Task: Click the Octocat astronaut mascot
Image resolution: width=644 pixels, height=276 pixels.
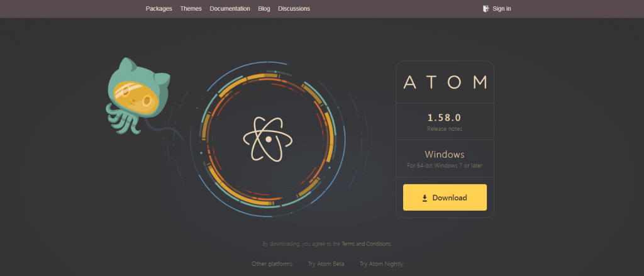Action: [x=138, y=96]
